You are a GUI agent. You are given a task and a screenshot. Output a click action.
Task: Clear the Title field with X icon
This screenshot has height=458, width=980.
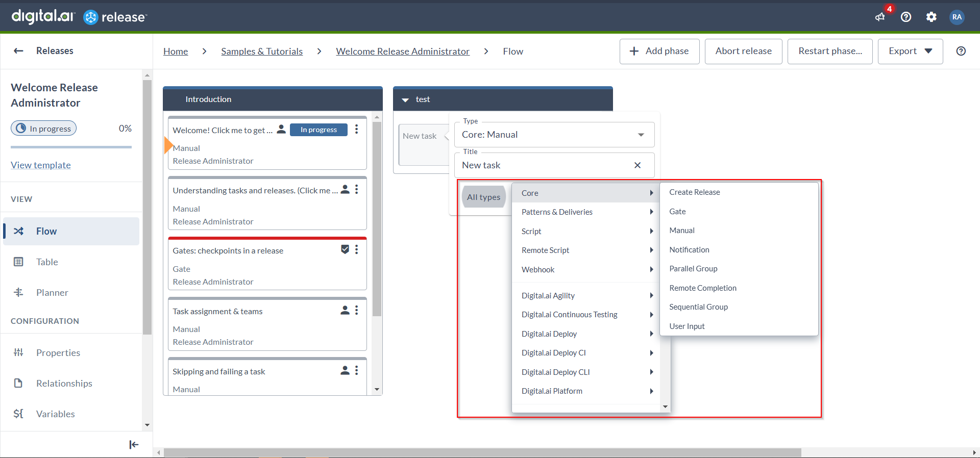[x=638, y=165]
